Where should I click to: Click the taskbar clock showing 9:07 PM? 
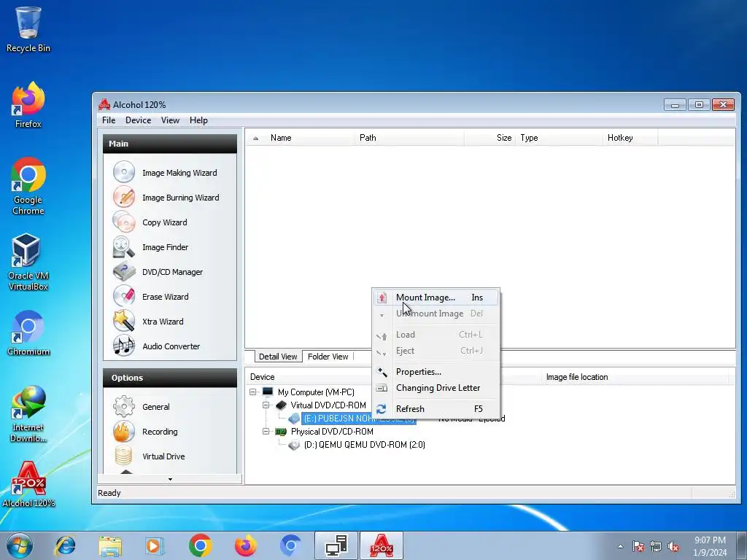(x=710, y=546)
